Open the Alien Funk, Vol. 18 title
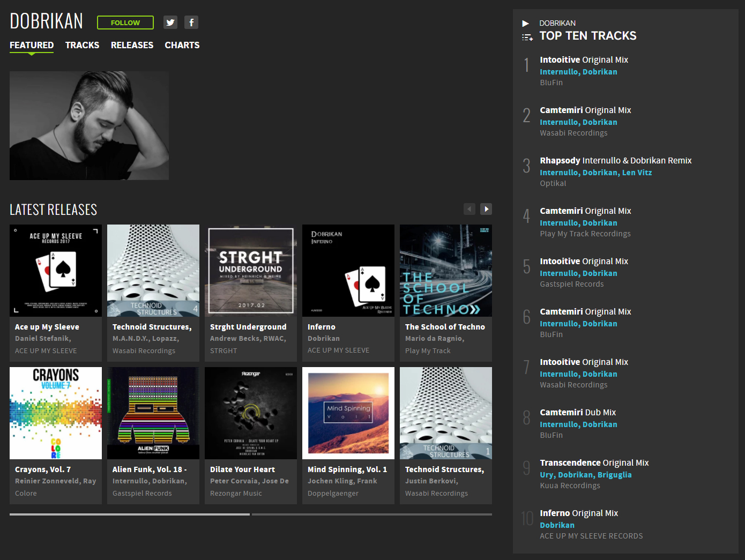The width and height of the screenshot is (745, 560). pyautogui.click(x=150, y=469)
